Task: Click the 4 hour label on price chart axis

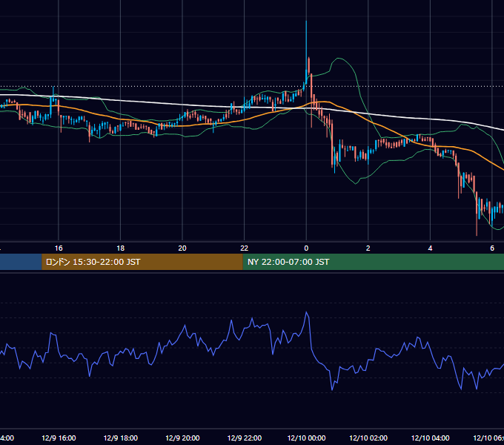Action: click(x=430, y=248)
